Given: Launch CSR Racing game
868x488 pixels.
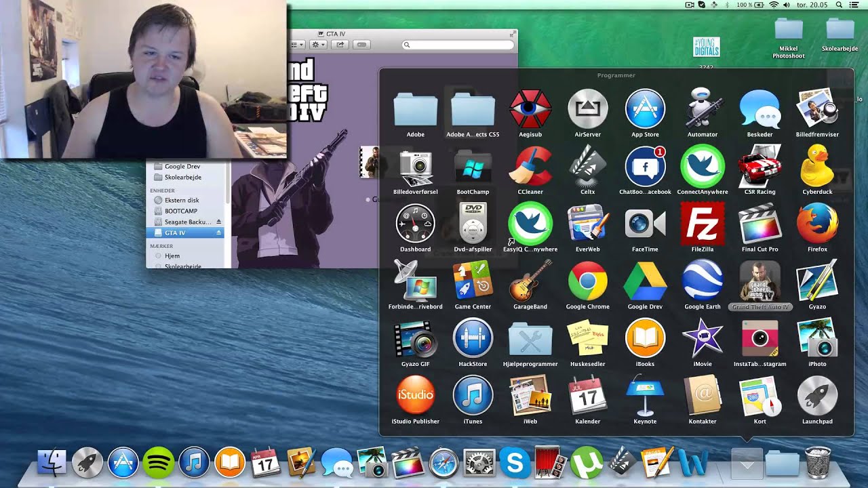Looking at the screenshot, I should pos(759,166).
